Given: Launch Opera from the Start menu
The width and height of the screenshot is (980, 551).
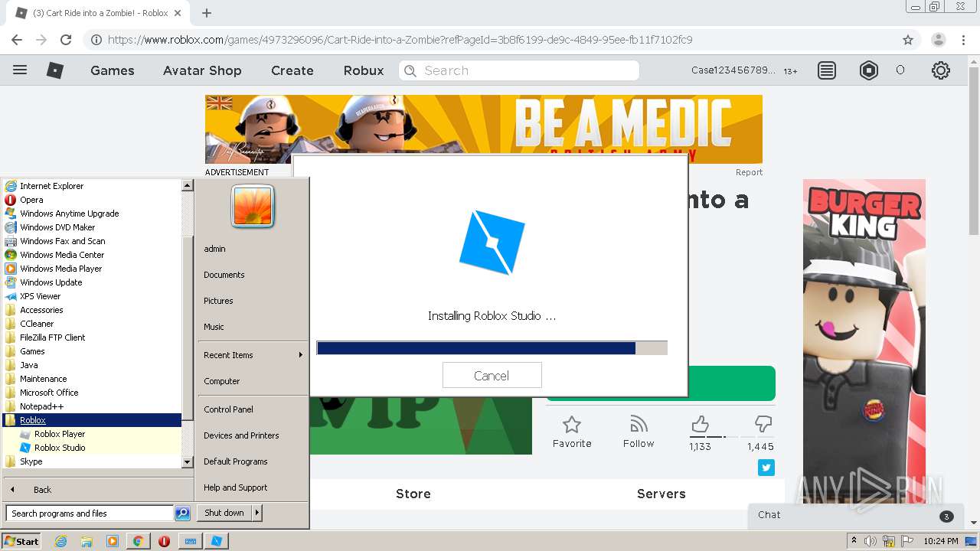Looking at the screenshot, I should tap(31, 200).
